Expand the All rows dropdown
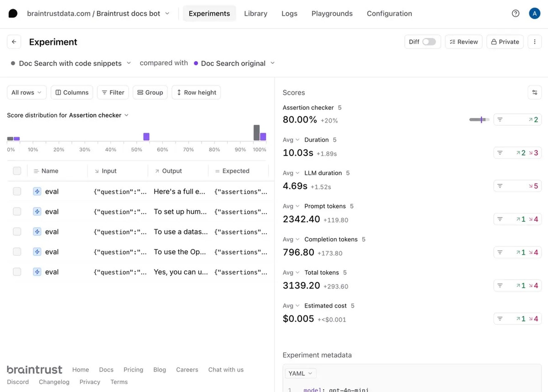The image size is (548, 392). click(27, 93)
